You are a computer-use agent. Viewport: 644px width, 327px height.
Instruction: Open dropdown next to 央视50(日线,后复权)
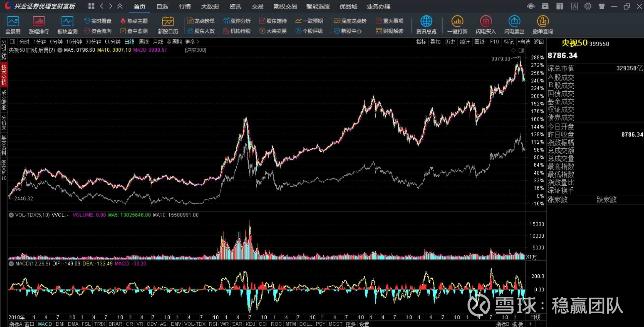click(x=60, y=50)
